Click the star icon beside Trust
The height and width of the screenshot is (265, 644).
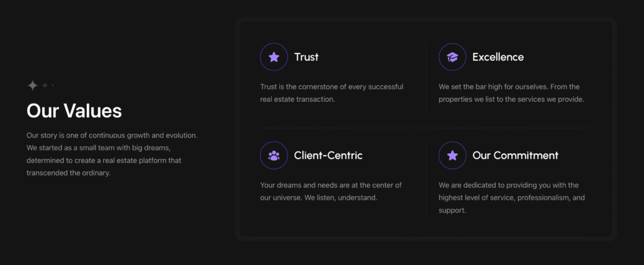274,57
